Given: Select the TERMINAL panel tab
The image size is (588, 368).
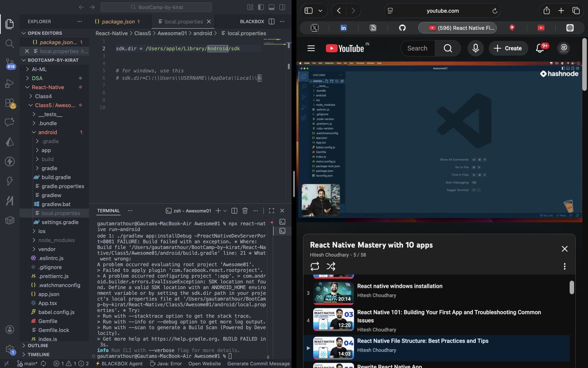Looking at the screenshot, I should [108, 210].
